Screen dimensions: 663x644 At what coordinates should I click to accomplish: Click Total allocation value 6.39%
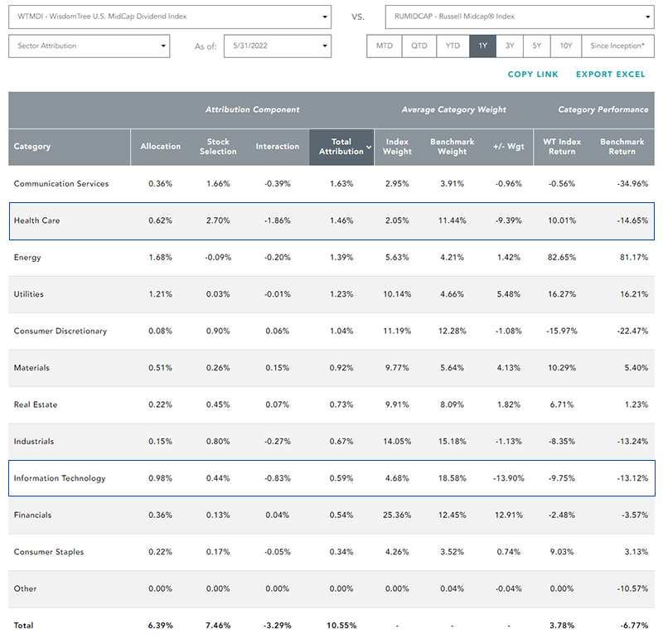tap(160, 626)
